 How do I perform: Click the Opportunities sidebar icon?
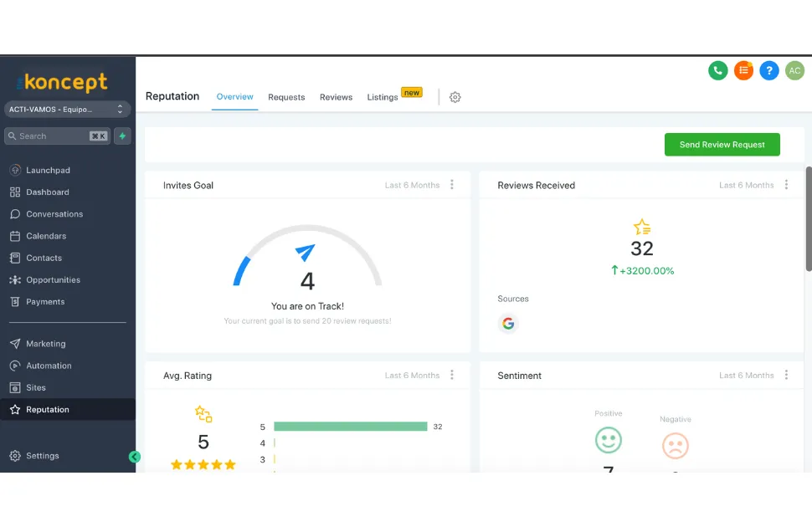(15, 279)
